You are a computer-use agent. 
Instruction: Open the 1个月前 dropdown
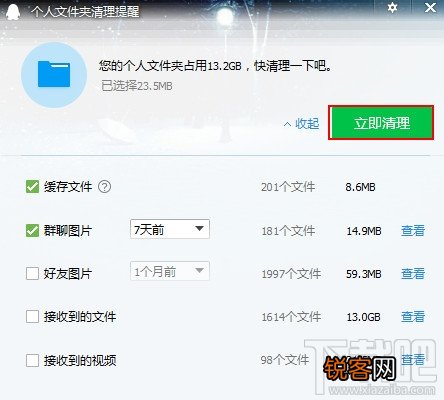[x=170, y=271]
